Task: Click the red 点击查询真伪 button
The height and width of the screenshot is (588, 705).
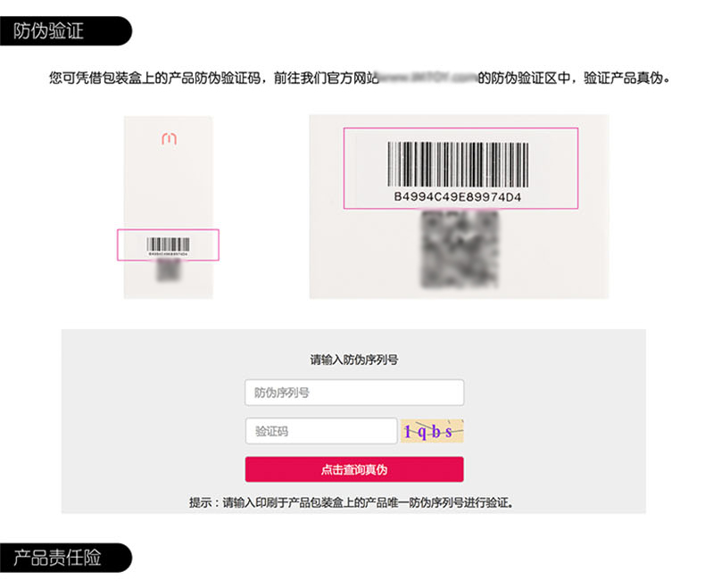Action: pyautogui.click(x=354, y=469)
